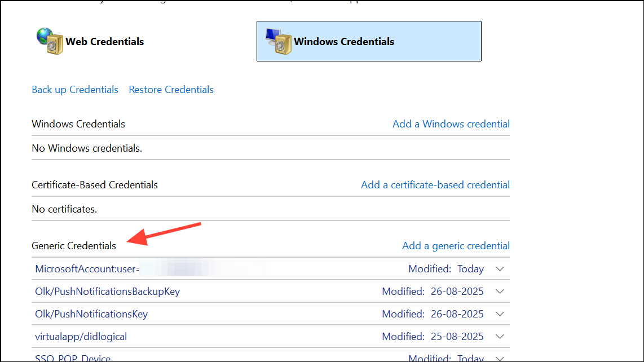Screen dimensions: 644x362
Task: Click Add a generic credential link
Action: 456,246
